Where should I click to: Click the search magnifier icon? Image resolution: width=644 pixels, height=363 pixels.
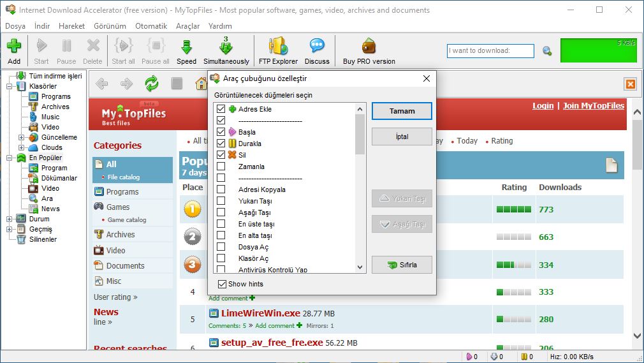(x=547, y=51)
